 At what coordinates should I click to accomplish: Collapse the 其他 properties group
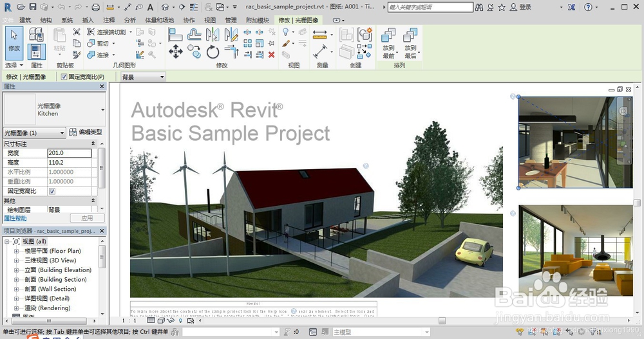pos(93,201)
